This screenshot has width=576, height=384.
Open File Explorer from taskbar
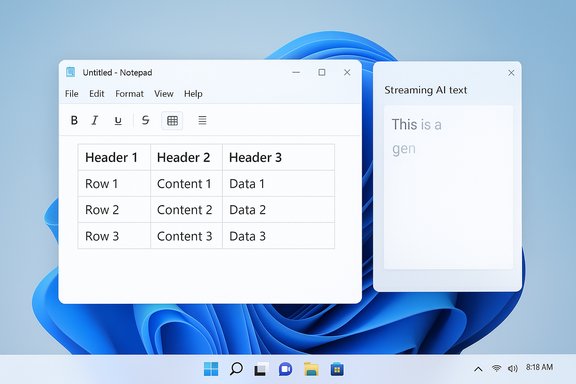click(x=311, y=369)
